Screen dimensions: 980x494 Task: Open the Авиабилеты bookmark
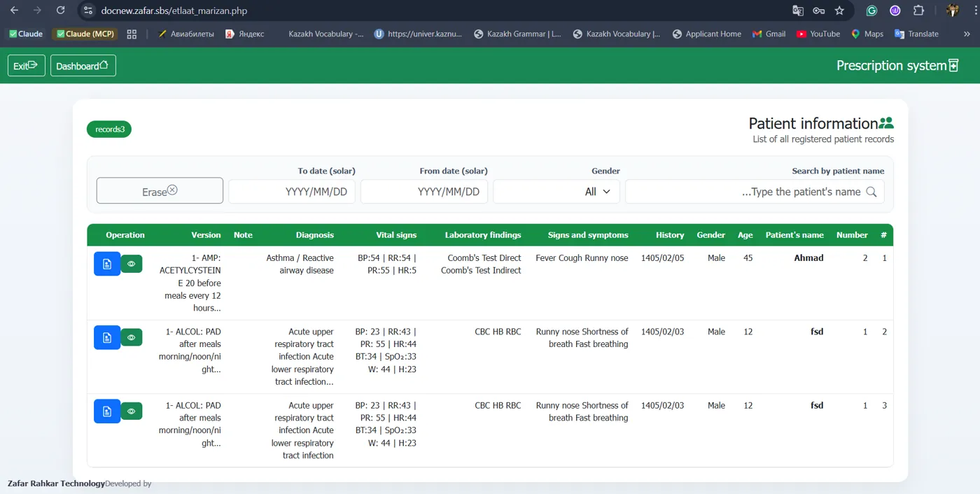[x=186, y=34]
